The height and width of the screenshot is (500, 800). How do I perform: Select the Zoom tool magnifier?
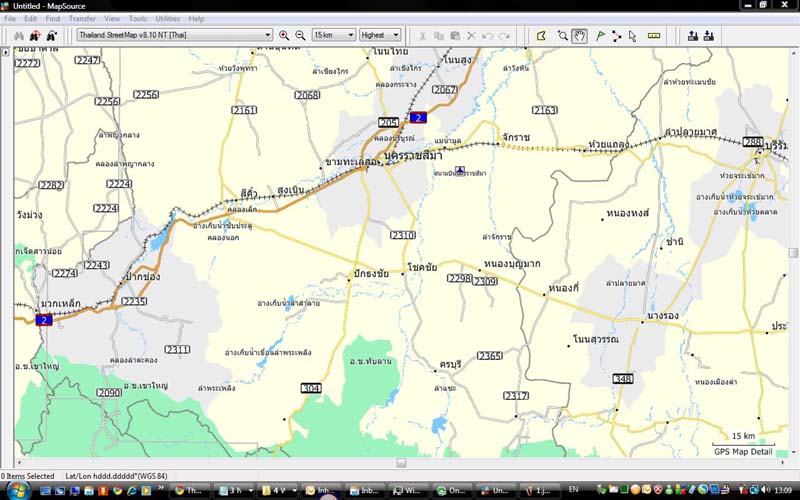pos(563,35)
